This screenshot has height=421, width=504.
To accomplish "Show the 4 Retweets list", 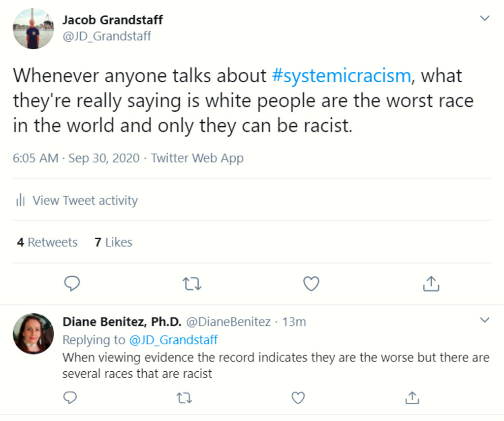I will point(47,242).
